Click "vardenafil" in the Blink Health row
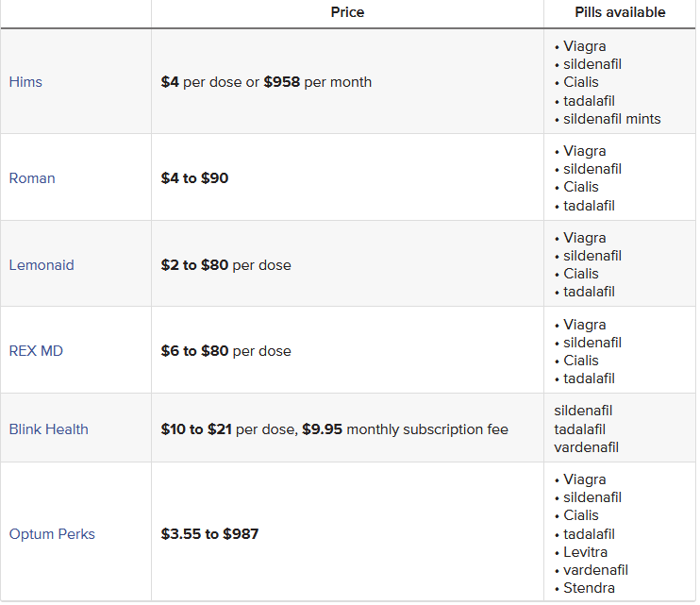 click(x=587, y=447)
